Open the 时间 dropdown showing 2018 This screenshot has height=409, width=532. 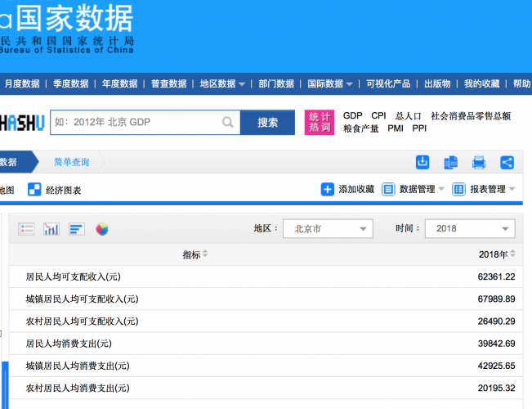coord(469,229)
